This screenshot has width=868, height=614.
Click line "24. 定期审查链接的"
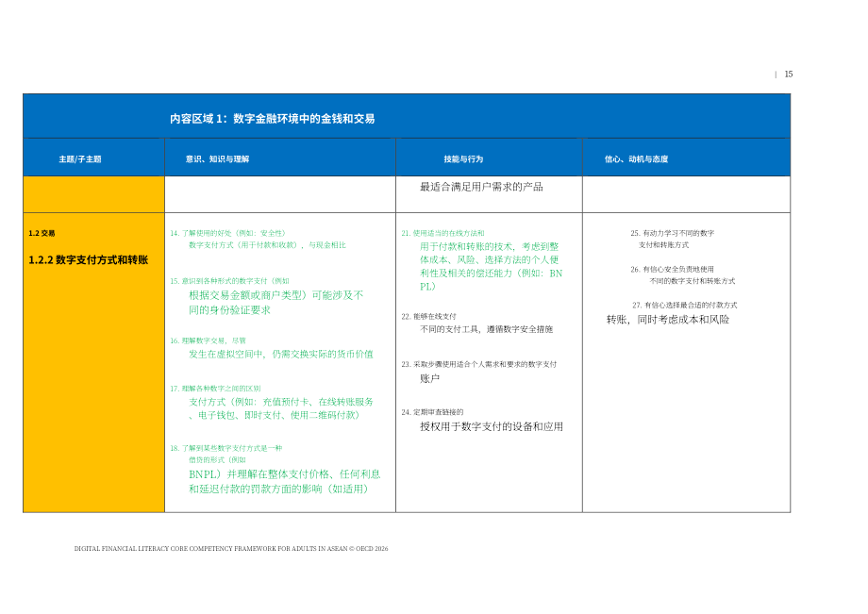coord(432,413)
